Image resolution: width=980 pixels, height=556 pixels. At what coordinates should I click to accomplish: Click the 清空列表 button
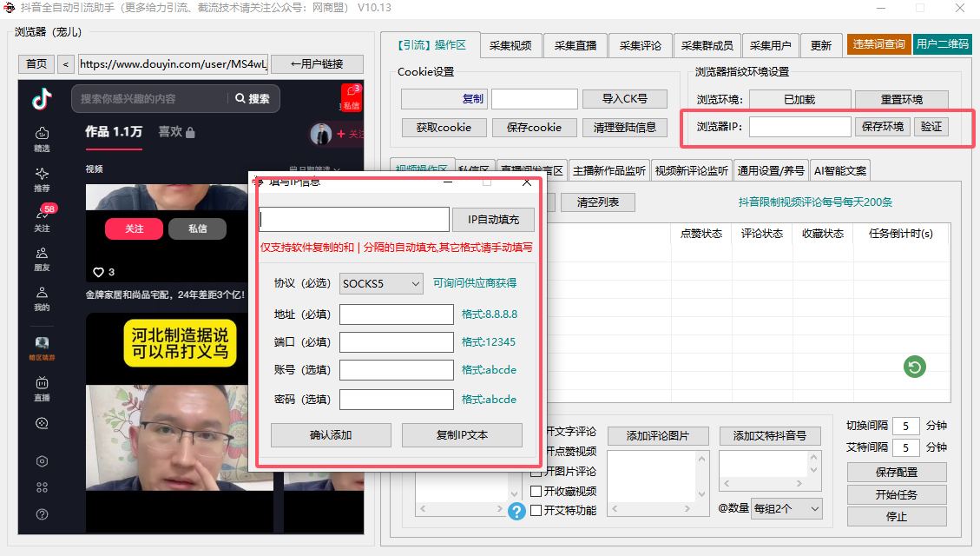598,202
